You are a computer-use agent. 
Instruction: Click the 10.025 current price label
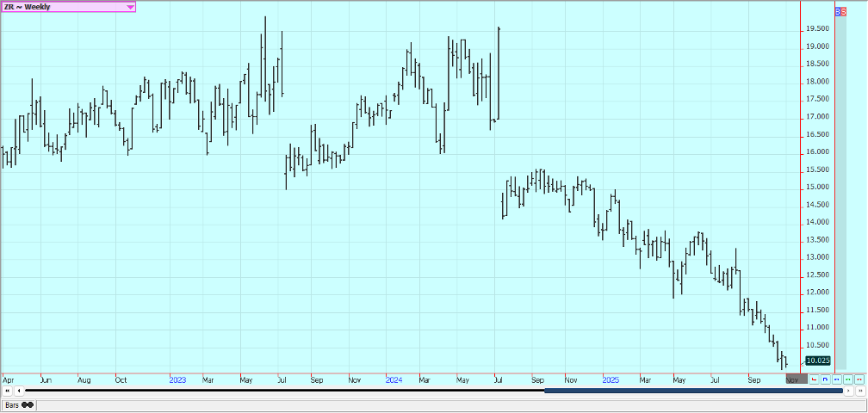point(817,361)
